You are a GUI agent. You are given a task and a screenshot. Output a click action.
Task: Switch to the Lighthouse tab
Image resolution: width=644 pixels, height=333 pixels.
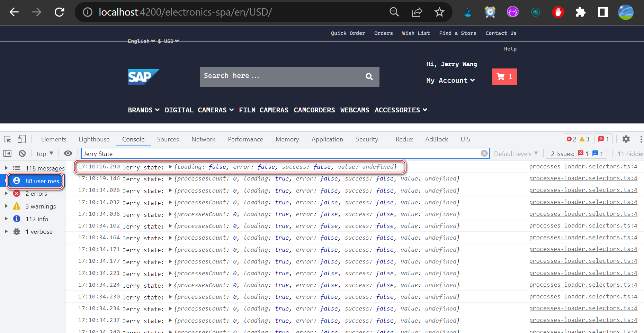coord(94,139)
